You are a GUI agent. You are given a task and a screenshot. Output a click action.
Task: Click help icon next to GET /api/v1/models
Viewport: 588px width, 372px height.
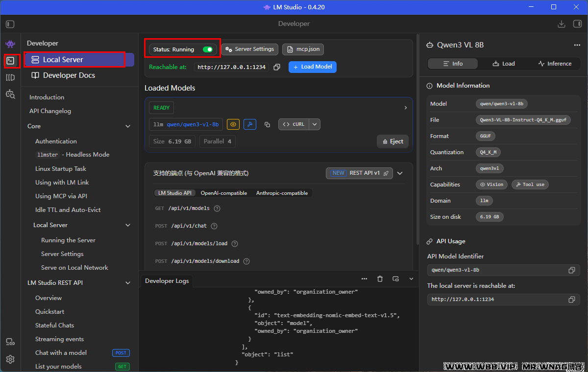[217, 209]
